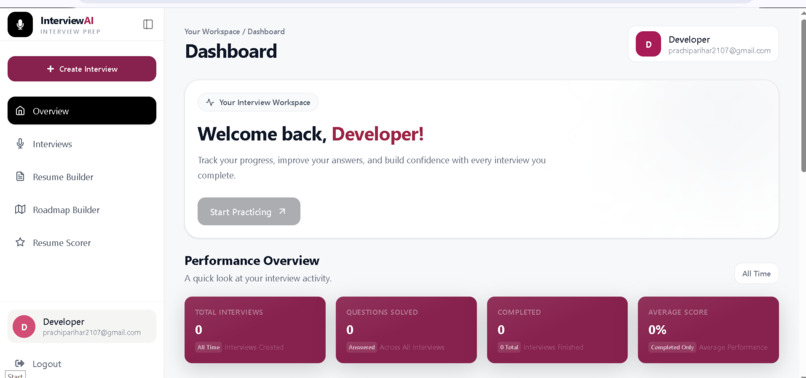
Task: Click Your Workspace in the breadcrumb
Action: click(x=212, y=31)
